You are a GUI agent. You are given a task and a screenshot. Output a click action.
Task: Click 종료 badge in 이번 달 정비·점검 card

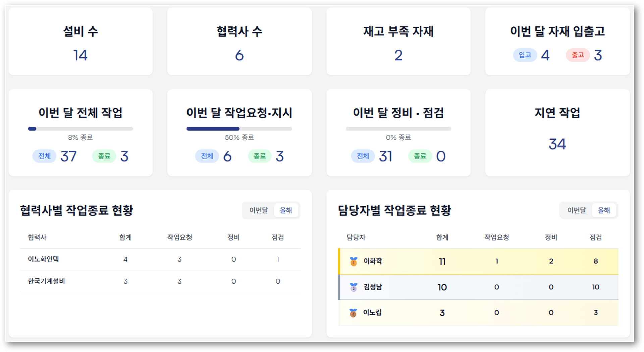pyautogui.click(x=420, y=156)
